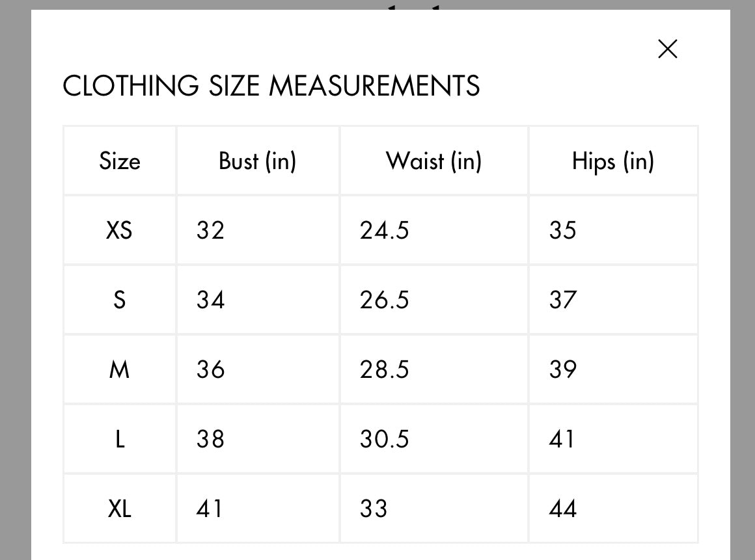
Task: Click the L size row label
Action: click(119, 439)
